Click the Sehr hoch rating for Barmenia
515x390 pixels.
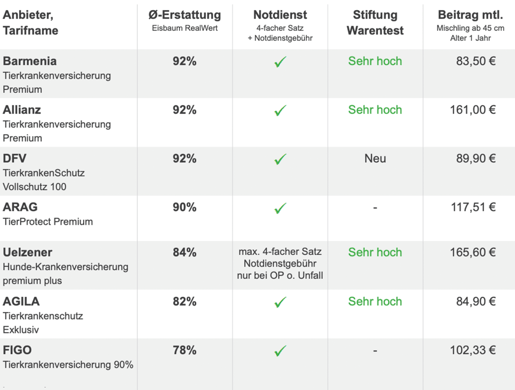(375, 61)
